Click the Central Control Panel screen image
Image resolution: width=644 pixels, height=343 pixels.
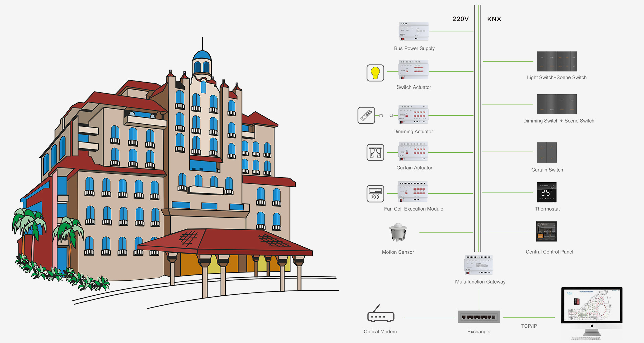tap(546, 231)
